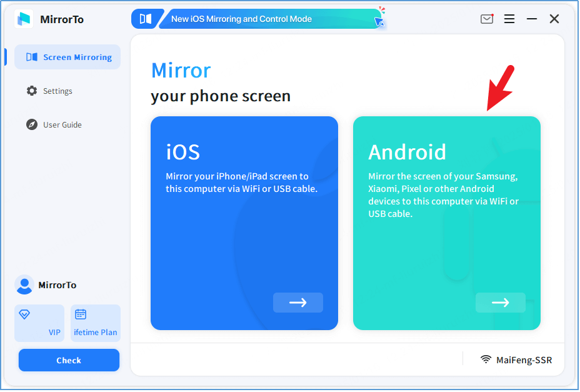Viewport: 580px width, 392px height.
Task: Click the arrow button on the Android card
Action: pos(500,303)
